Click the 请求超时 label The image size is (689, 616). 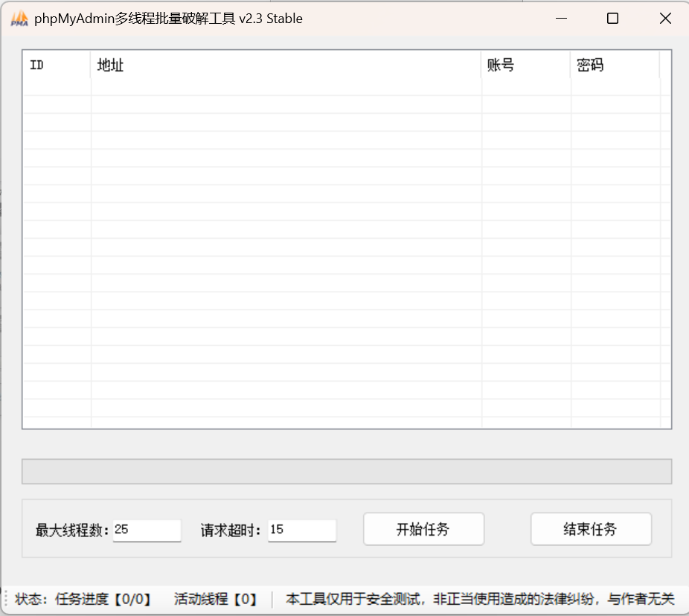pos(231,530)
